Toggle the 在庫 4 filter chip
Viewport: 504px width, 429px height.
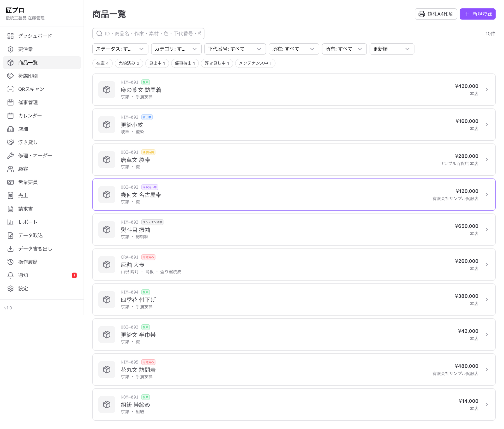[102, 63]
